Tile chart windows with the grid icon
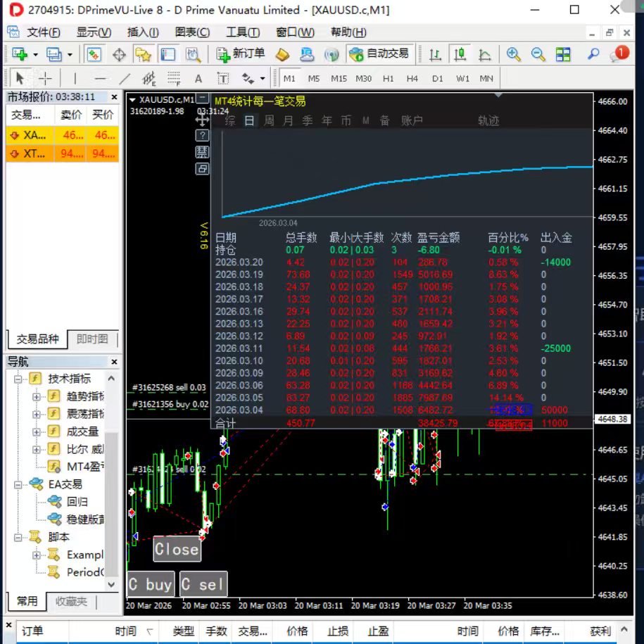The width and height of the screenshot is (644, 644). tap(563, 54)
